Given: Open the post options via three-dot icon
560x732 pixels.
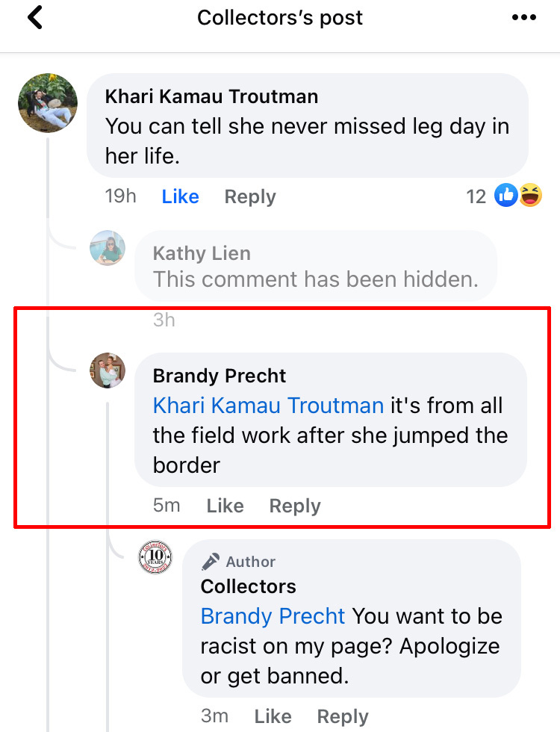Looking at the screenshot, I should click(524, 17).
